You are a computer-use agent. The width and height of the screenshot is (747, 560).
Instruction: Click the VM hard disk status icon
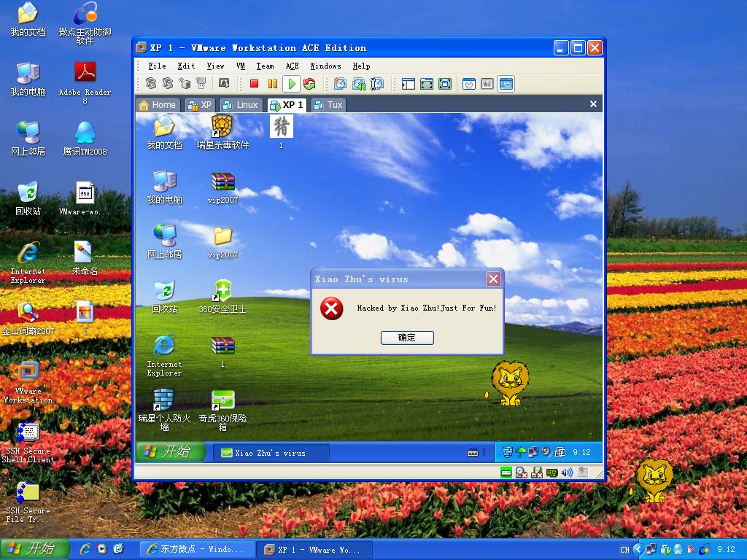507,472
